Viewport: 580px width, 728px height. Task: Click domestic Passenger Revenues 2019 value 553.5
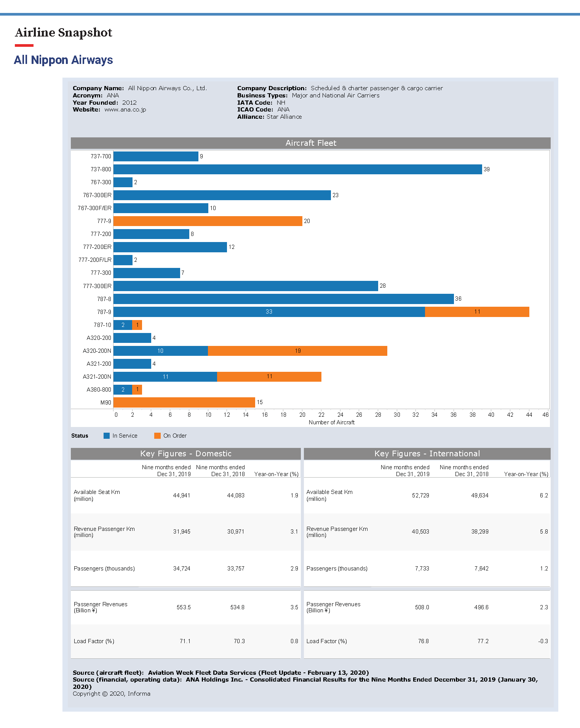[184, 607]
